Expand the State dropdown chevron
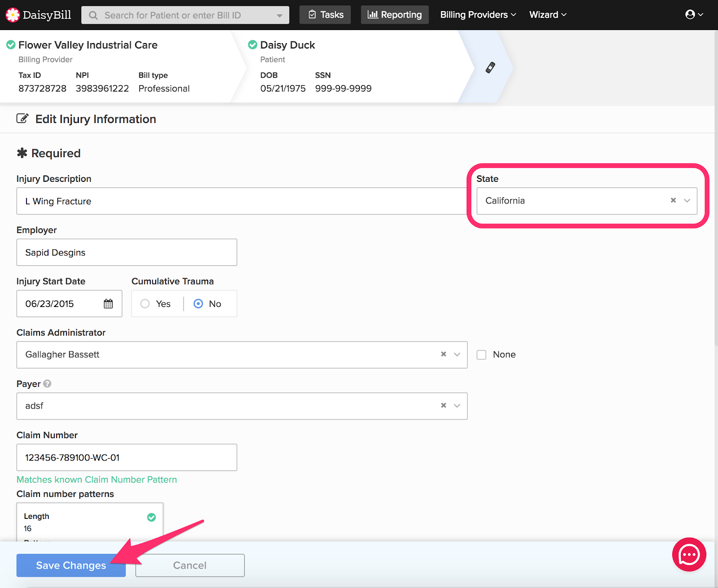This screenshot has height=588, width=718. point(687,201)
